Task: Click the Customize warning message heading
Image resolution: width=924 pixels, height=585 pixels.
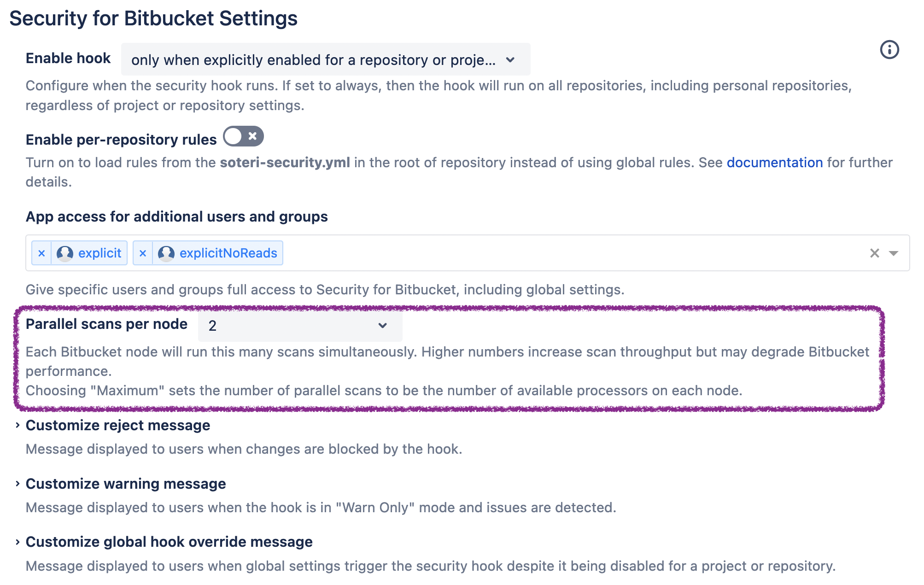Action: point(126,484)
